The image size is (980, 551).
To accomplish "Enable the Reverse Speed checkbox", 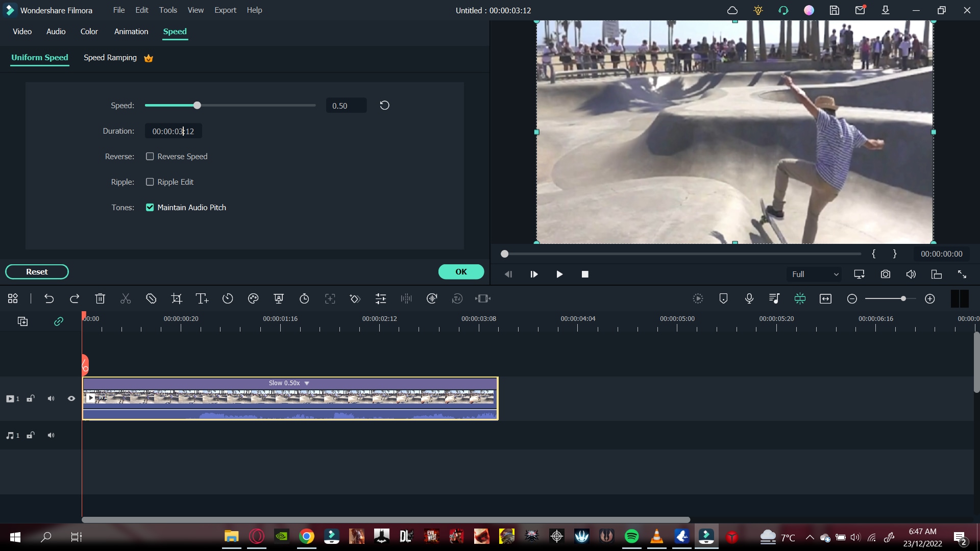I will coord(150,156).
